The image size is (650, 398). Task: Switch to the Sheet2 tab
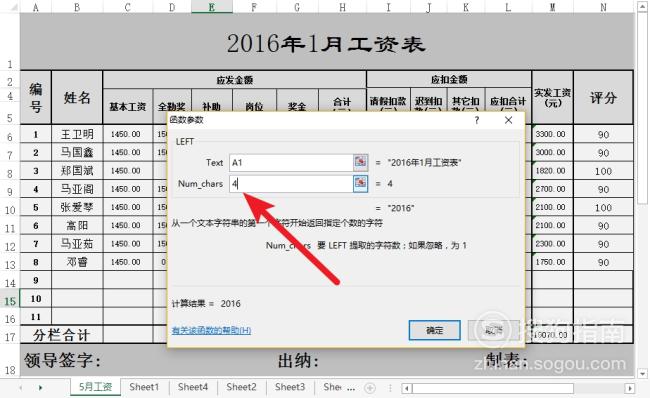pyautogui.click(x=241, y=387)
